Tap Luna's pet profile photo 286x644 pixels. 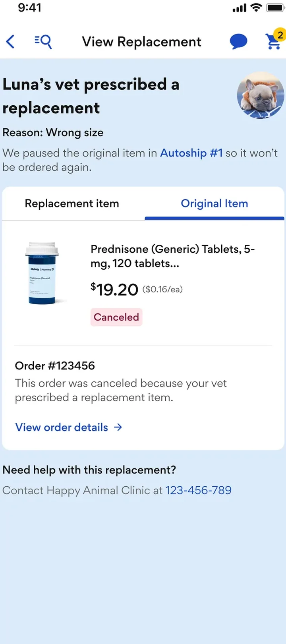(261, 95)
